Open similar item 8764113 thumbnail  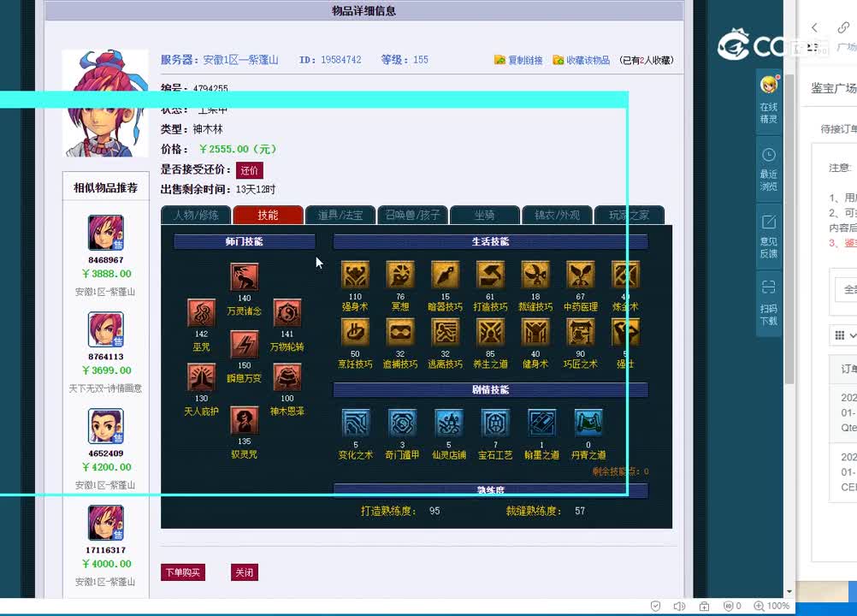[x=106, y=329]
